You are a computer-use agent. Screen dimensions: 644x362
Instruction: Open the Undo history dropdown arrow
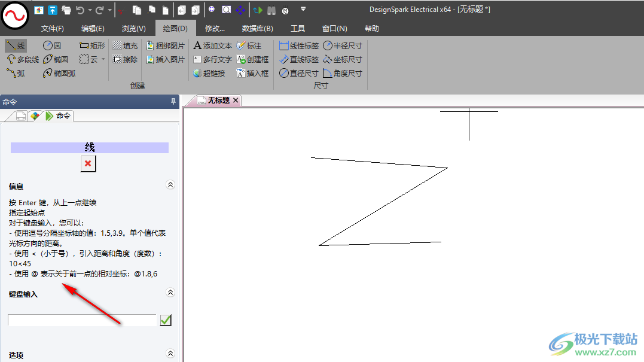tap(90, 10)
